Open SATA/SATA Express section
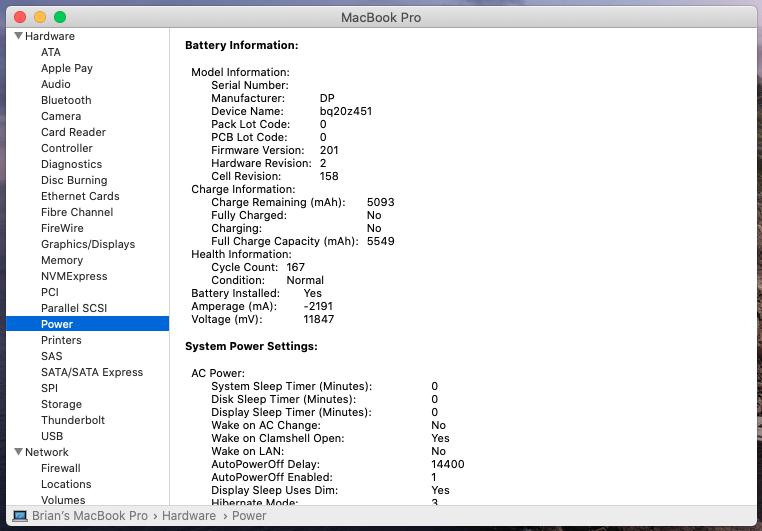 (x=92, y=372)
